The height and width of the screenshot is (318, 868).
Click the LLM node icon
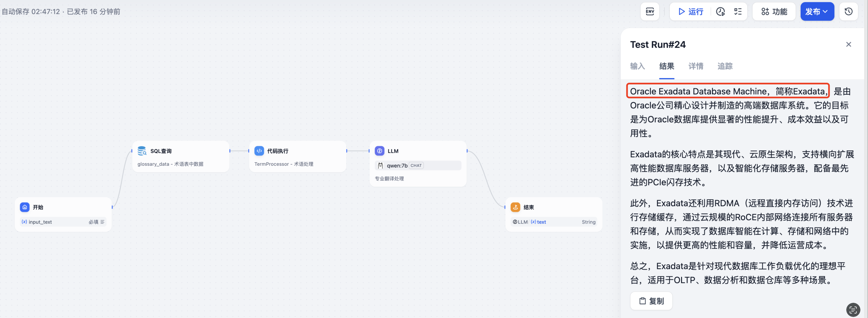(379, 151)
